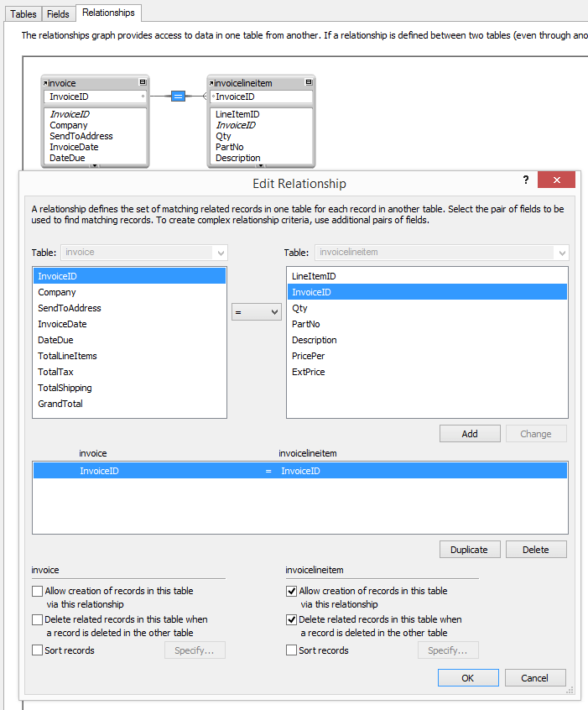Uncheck record creation in invoicelineitem

292,591
